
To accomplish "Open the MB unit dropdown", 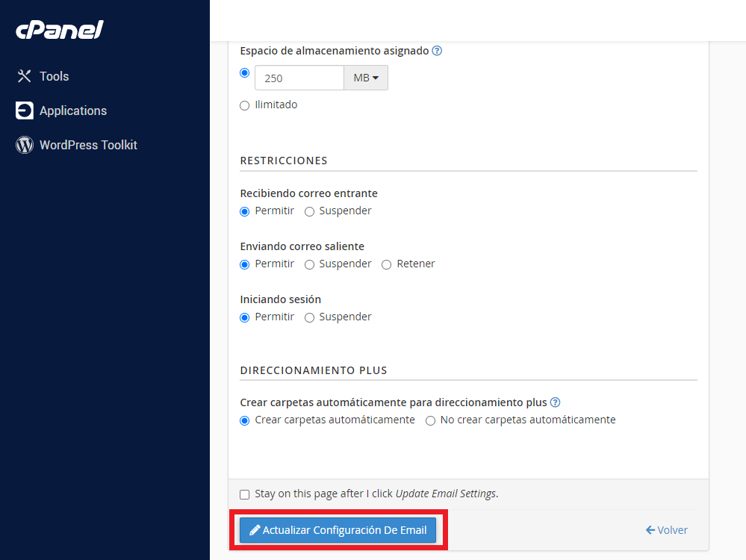I will pyautogui.click(x=365, y=77).
